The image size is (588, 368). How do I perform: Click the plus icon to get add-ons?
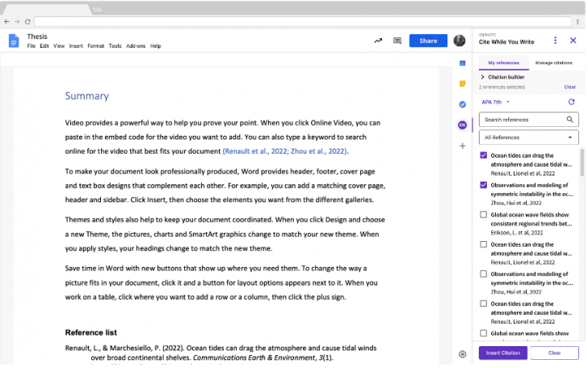462,146
